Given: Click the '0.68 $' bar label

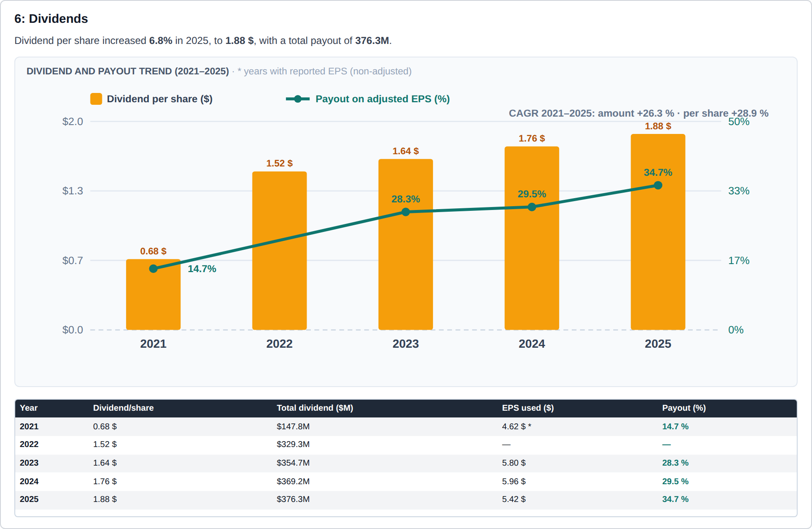Looking at the screenshot, I should point(153,251).
